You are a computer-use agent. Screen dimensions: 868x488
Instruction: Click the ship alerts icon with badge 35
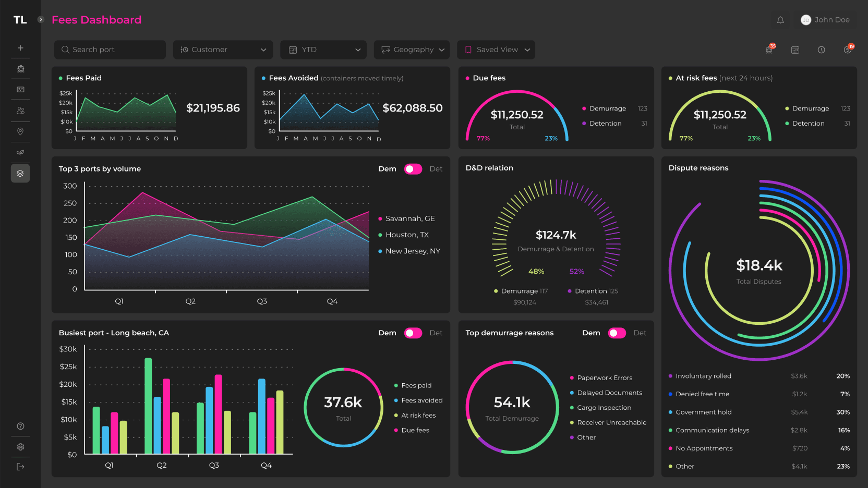click(x=769, y=50)
